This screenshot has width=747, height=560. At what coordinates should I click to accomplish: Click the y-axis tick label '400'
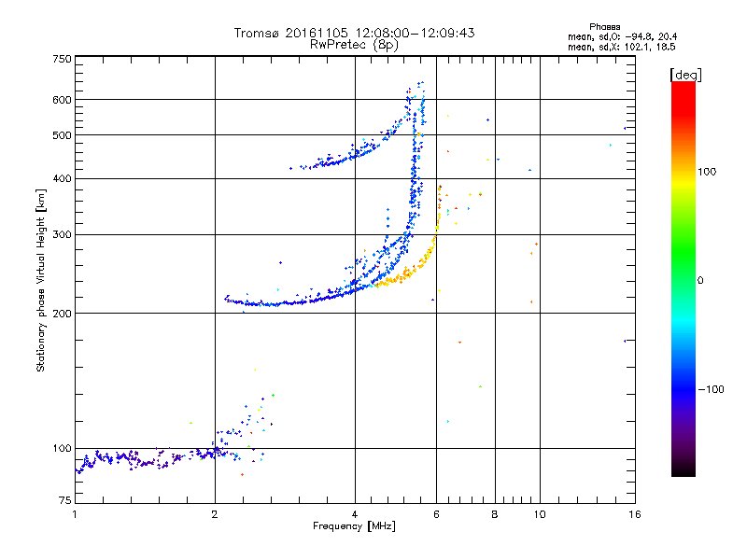click(x=62, y=178)
